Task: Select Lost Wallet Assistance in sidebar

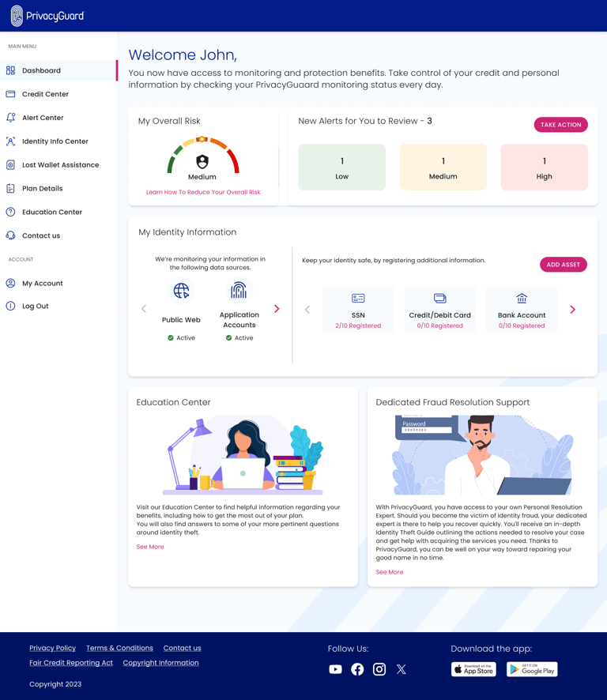Action: (58, 165)
